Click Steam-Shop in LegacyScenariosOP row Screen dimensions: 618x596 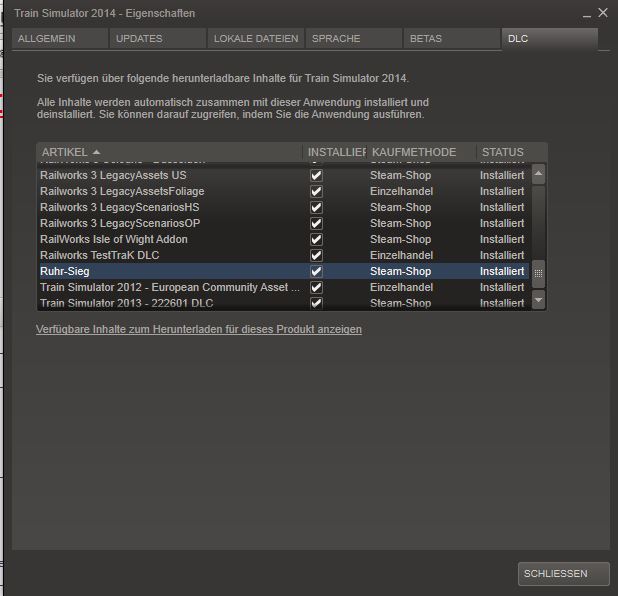400,224
